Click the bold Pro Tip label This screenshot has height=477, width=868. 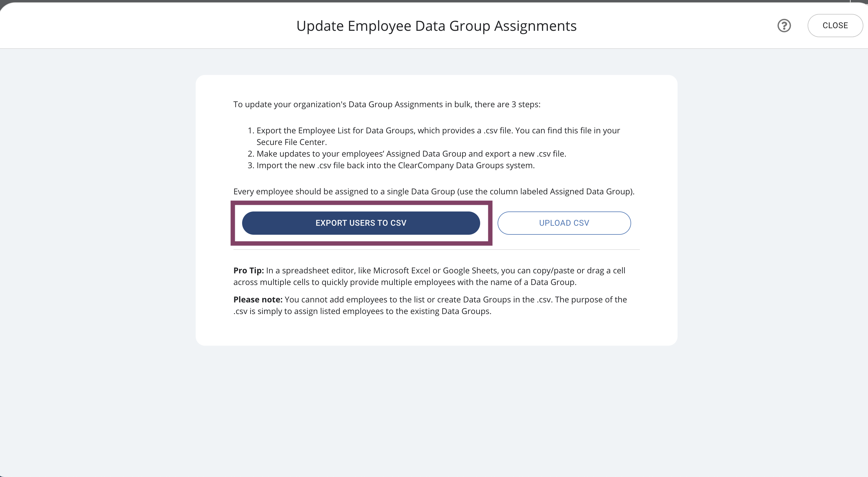(x=248, y=271)
